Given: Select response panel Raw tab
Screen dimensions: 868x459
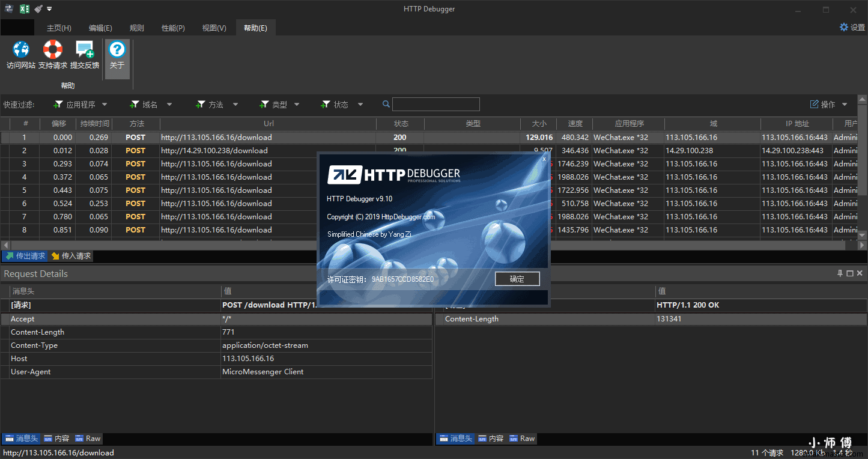Looking at the screenshot, I should [522, 439].
